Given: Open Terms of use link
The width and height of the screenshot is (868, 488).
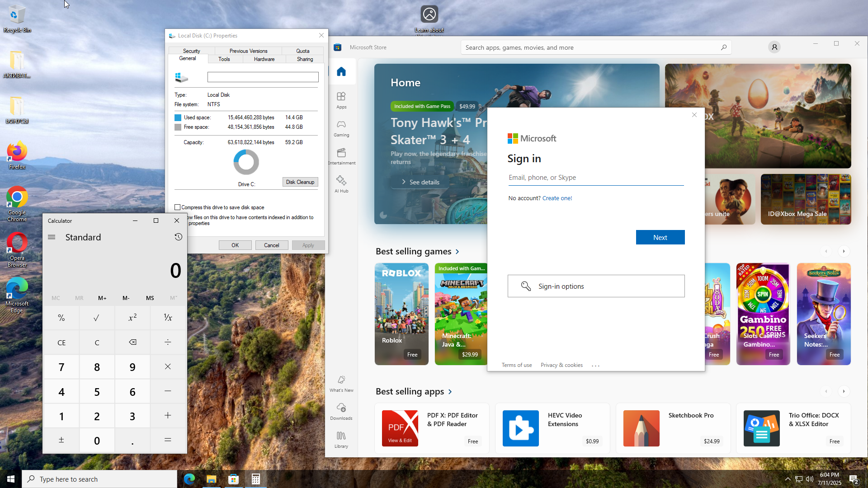Looking at the screenshot, I should pos(517,365).
